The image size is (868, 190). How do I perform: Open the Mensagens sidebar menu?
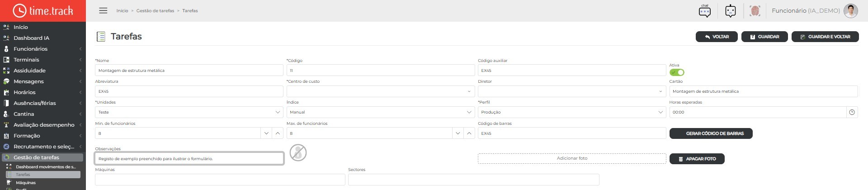tap(42, 81)
